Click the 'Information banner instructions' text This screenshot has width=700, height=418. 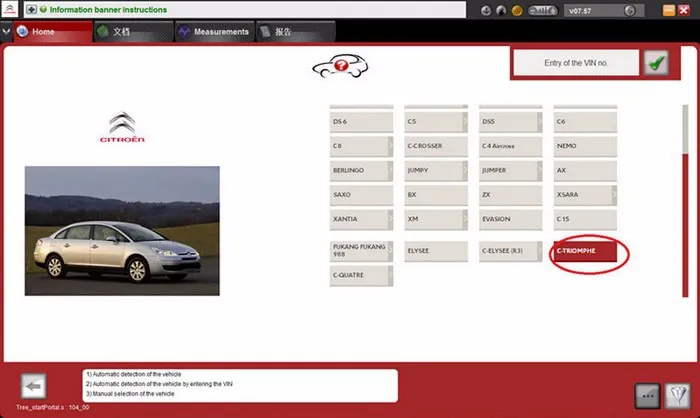108,9
